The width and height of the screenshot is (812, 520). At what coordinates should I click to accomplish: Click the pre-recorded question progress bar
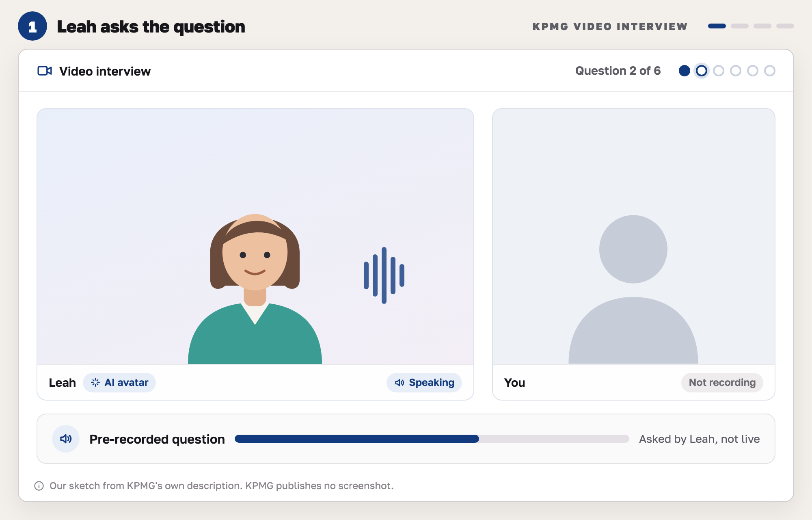432,439
